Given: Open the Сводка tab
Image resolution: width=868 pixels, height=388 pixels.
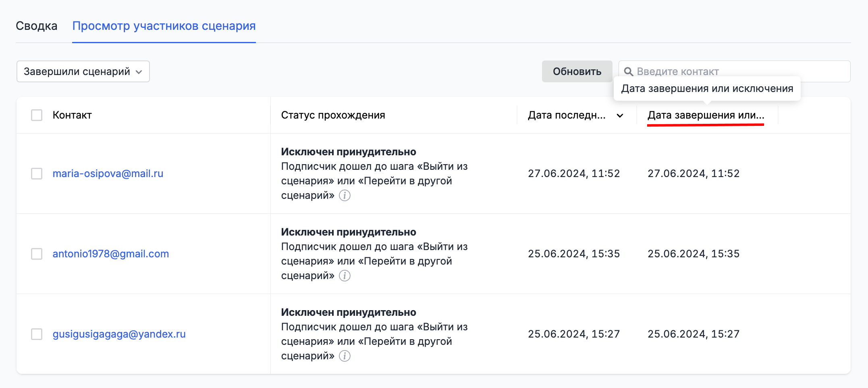Looking at the screenshot, I should tap(36, 26).
